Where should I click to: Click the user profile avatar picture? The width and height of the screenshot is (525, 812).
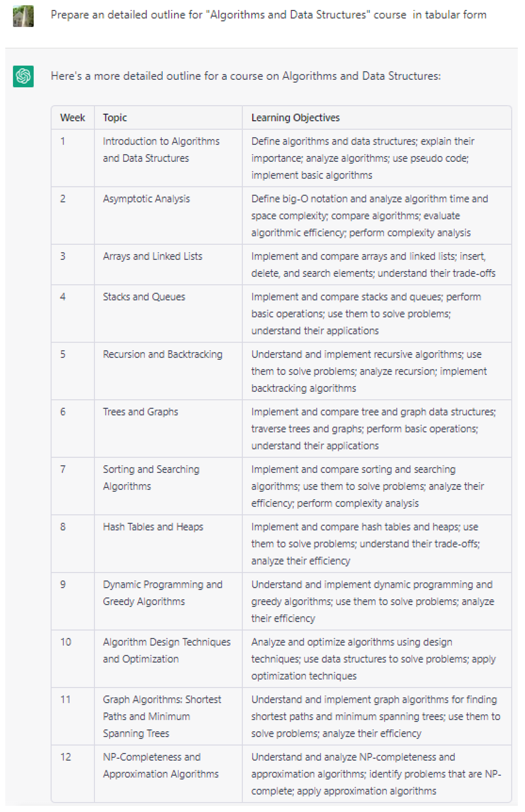coord(23,16)
